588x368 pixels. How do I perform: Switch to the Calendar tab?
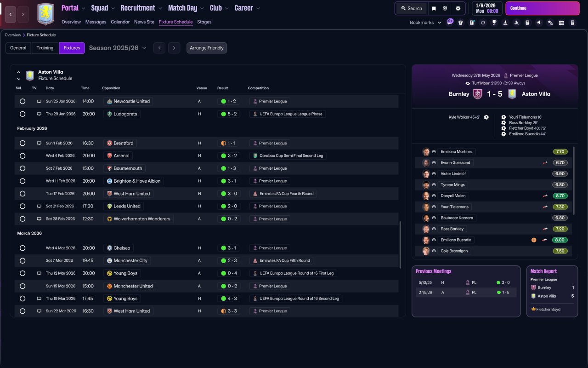[x=120, y=22]
